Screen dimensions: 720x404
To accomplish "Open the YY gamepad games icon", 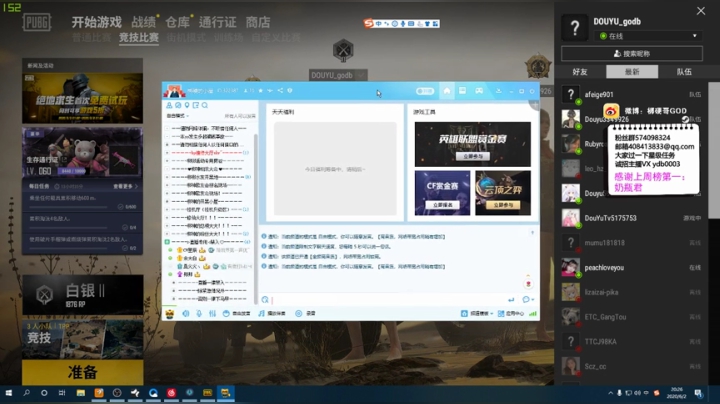I will point(479,90).
